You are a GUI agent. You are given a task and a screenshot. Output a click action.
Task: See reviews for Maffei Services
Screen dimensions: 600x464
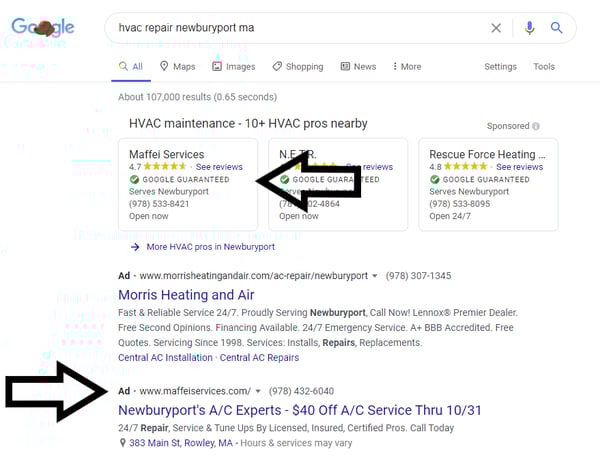[219, 167]
